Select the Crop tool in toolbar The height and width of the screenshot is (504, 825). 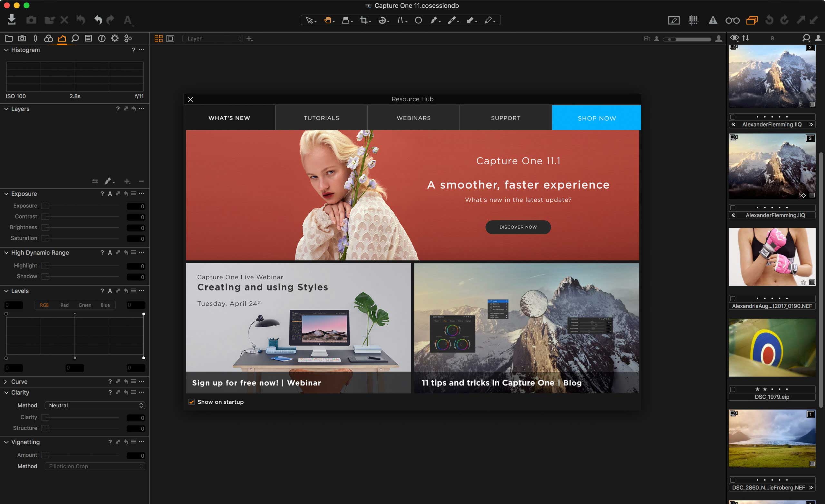coord(363,20)
